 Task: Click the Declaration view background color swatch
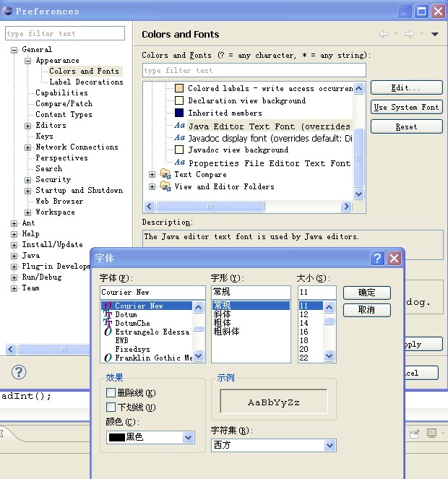(179, 100)
